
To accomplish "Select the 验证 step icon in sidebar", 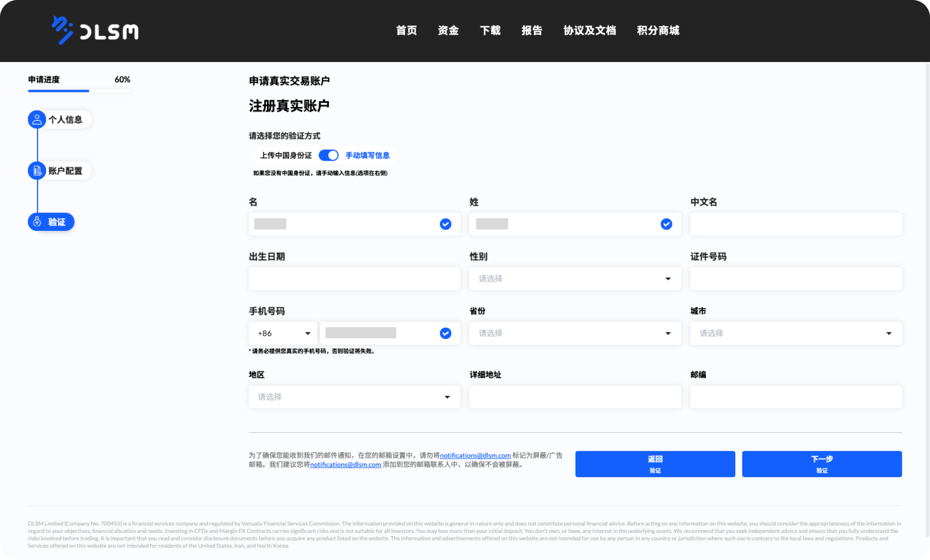I will coord(37,222).
